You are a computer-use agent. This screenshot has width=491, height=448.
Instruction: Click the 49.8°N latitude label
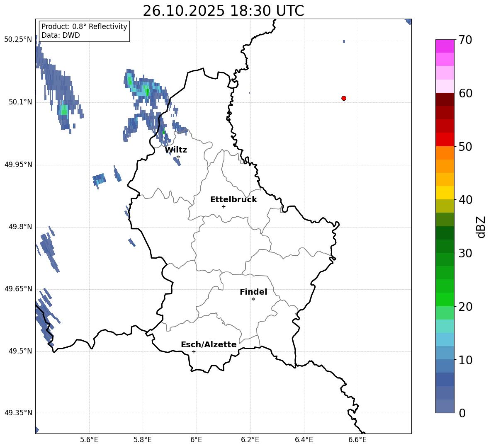[x=20, y=227]
